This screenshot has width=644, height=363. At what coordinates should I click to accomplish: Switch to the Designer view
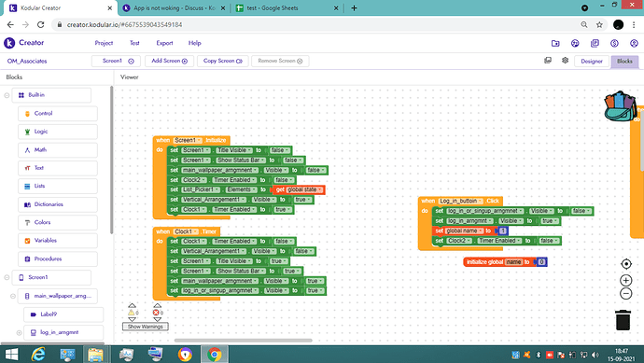click(592, 62)
